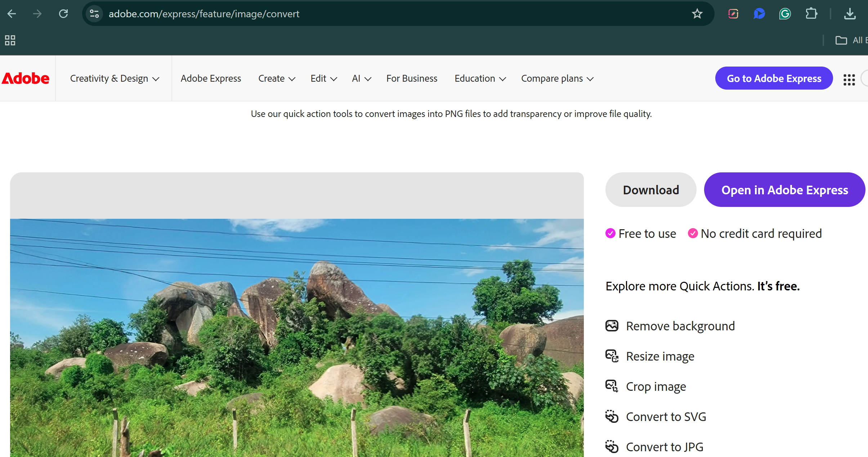Open the pink pencil extension icon
Screen dimensions: 868x457
(733, 14)
